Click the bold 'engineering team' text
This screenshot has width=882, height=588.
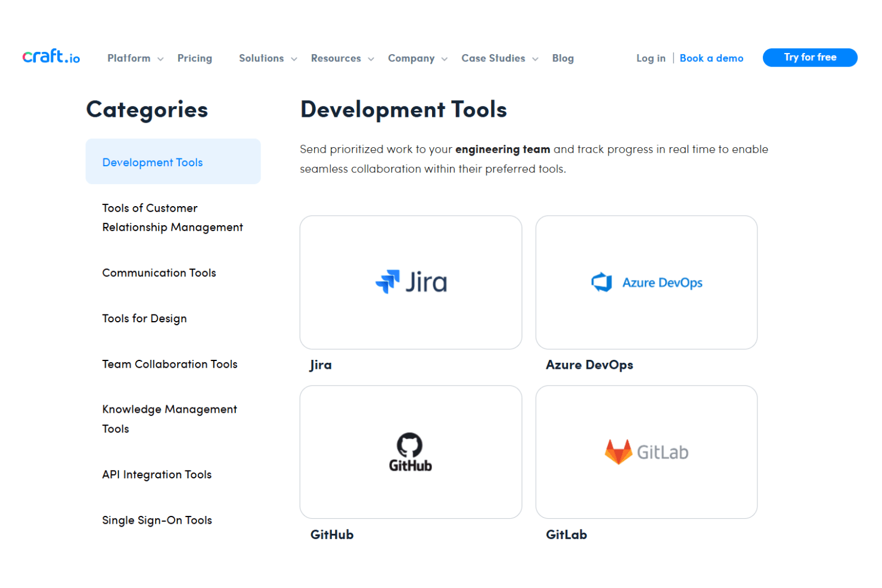pyautogui.click(x=502, y=150)
